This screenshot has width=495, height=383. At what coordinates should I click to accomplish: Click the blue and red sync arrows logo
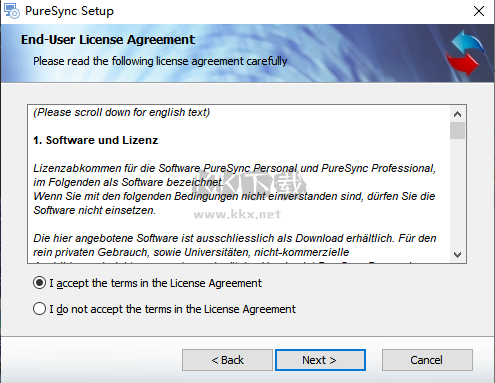465,53
